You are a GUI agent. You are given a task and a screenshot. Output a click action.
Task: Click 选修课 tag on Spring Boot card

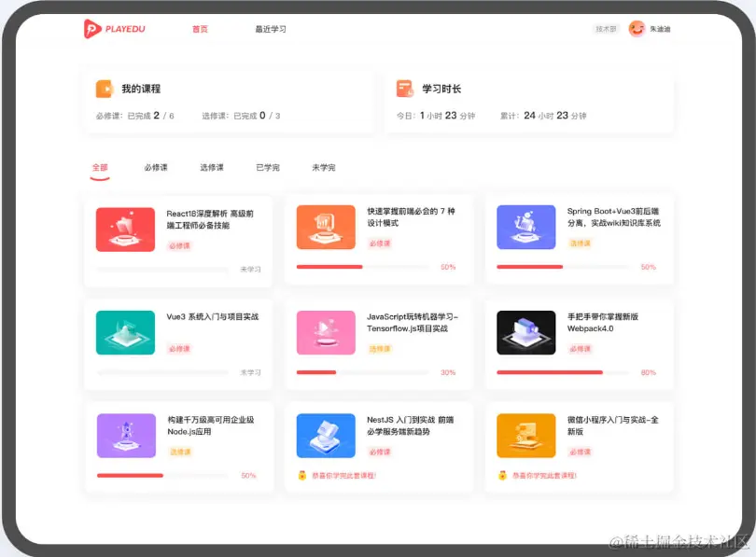coord(580,244)
